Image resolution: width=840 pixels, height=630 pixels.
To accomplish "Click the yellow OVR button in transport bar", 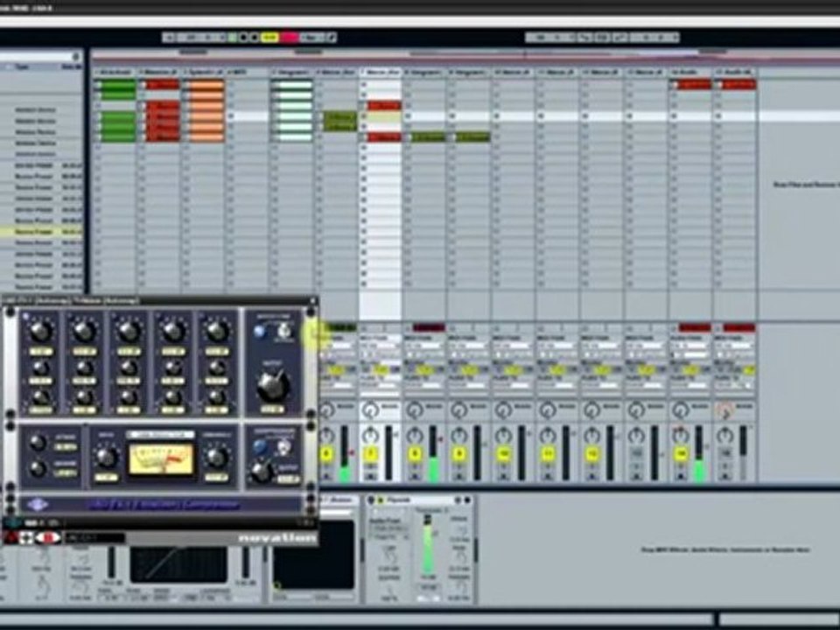I will click(270, 37).
